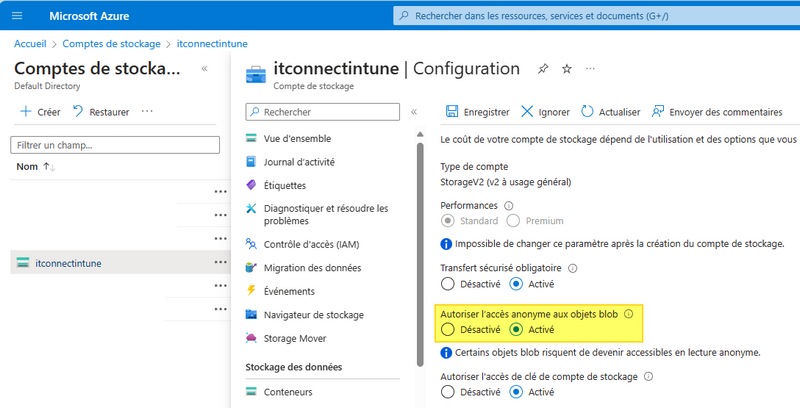
Task: Open the Azure portal hamburger menu
Action: click(x=17, y=16)
